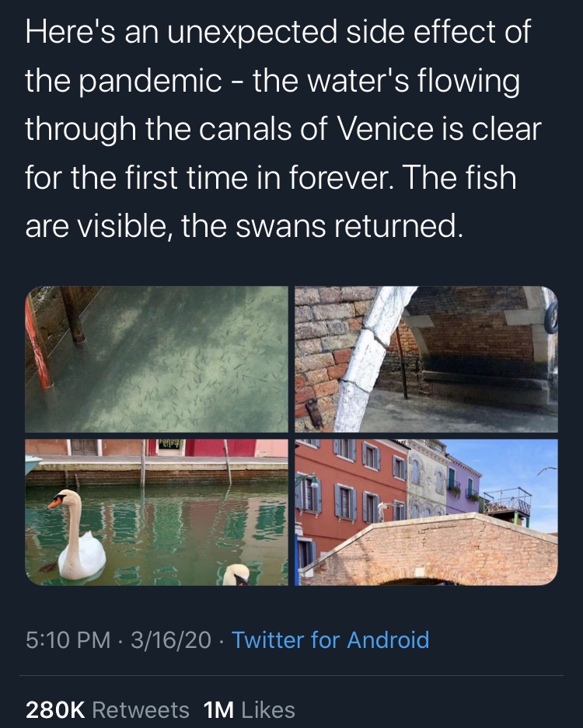The width and height of the screenshot is (583, 728).
Task: Tap the 5:10 PM timestamp
Action: tap(68, 640)
